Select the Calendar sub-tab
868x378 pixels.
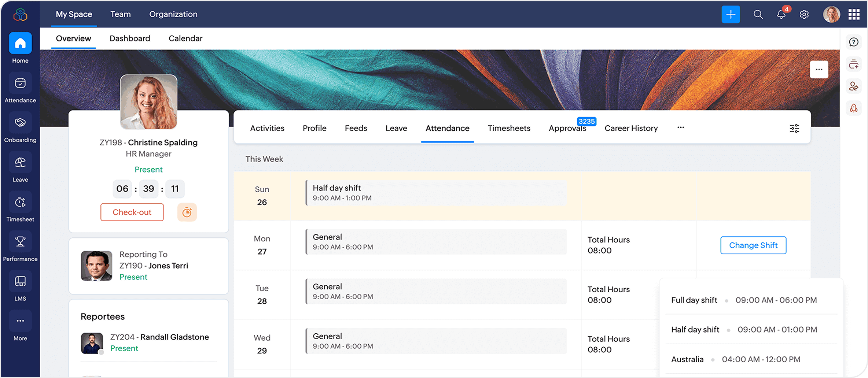185,38
